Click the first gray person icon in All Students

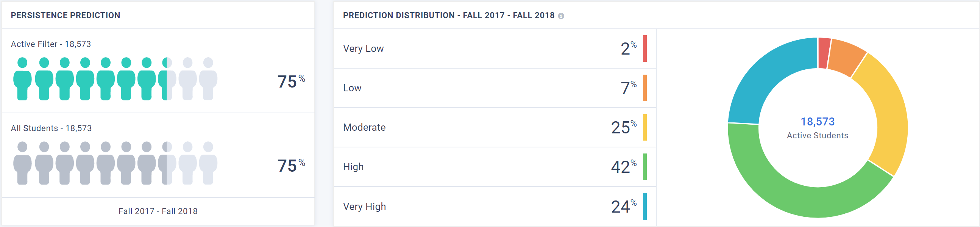[22, 163]
